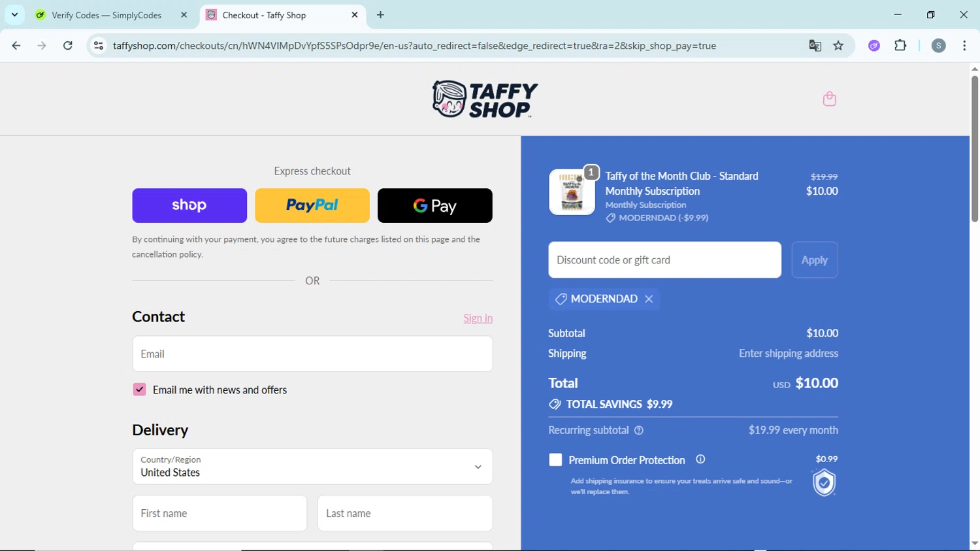Click the Premium Order Protection $0.99 price
Image resolution: width=980 pixels, height=551 pixels.
(x=826, y=459)
